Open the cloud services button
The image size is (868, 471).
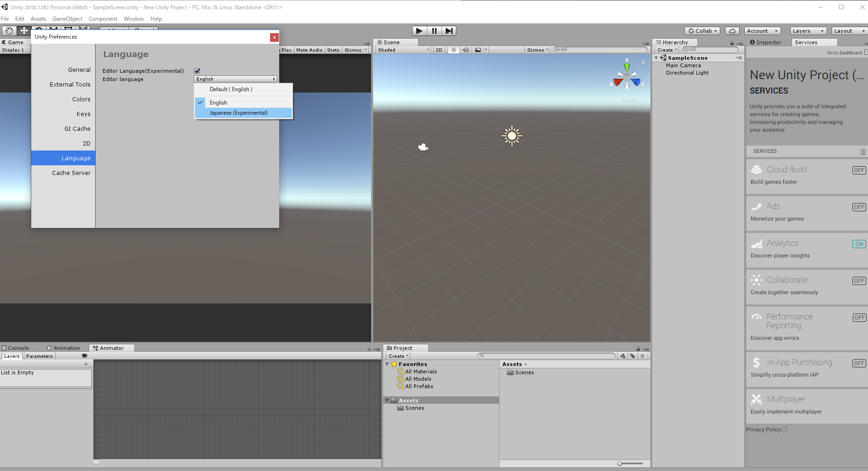pyautogui.click(x=732, y=31)
